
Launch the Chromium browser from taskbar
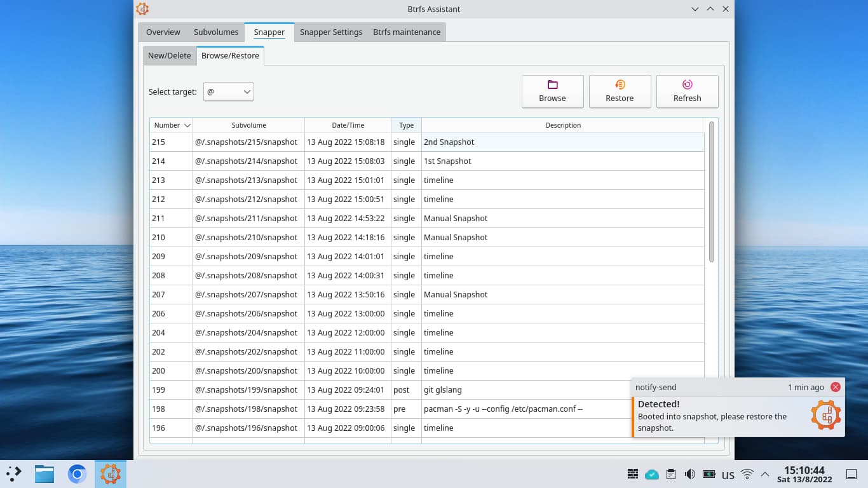[x=77, y=473]
